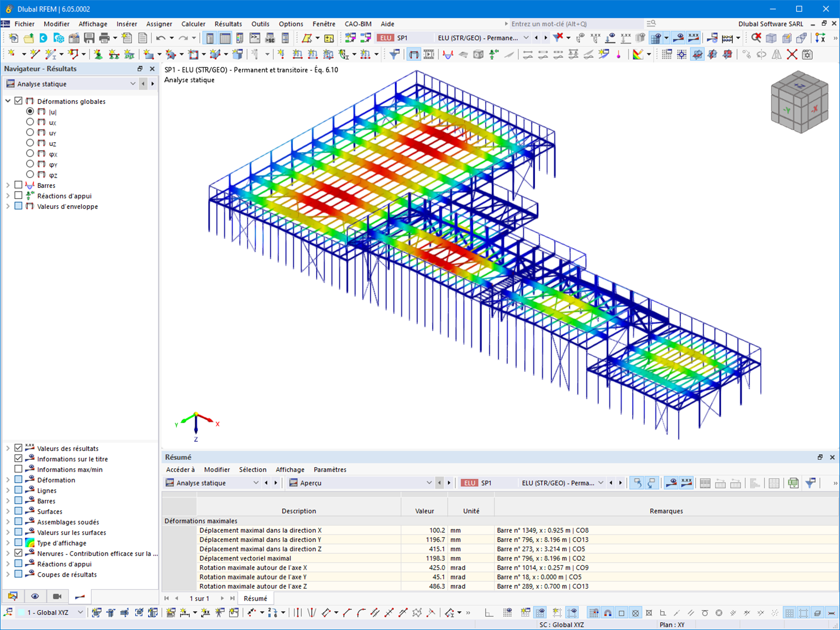Select the uz deformation radio button
The image size is (840, 630).
pyautogui.click(x=30, y=143)
